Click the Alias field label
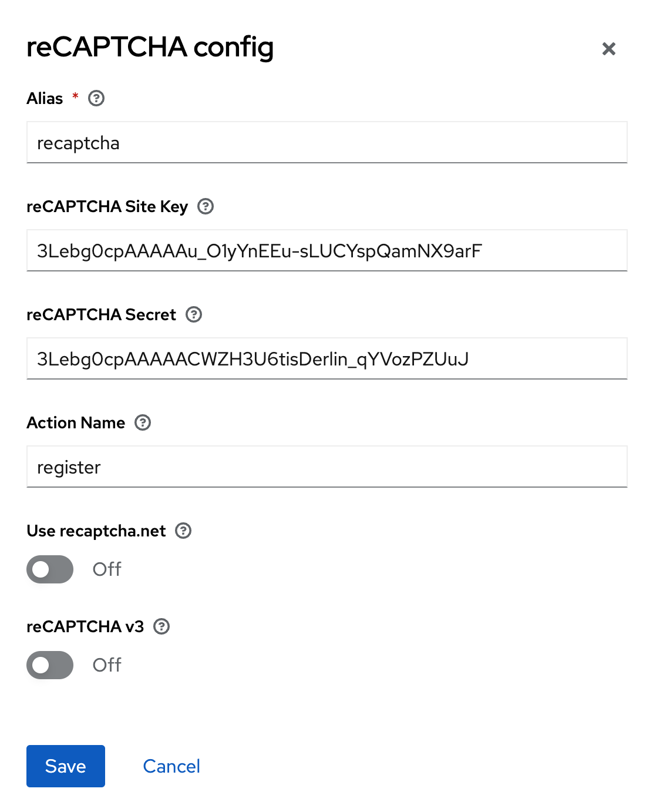The width and height of the screenshot is (653, 812). 45,98
